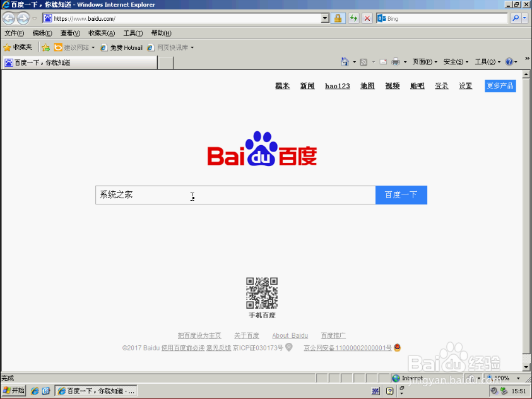Open the 免费 Hotmail favorites link
Image resolution: width=532 pixels, height=399 pixels.
pos(121,47)
